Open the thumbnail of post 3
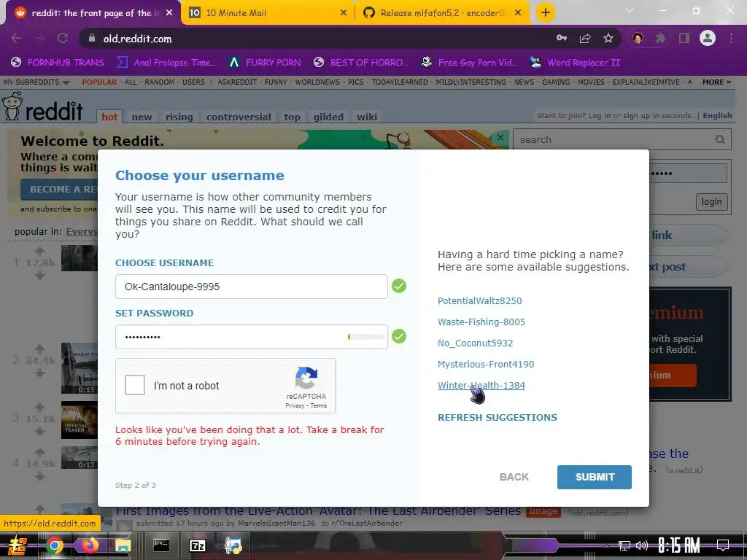This screenshot has height=560, width=747. click(x=79, y=419)
